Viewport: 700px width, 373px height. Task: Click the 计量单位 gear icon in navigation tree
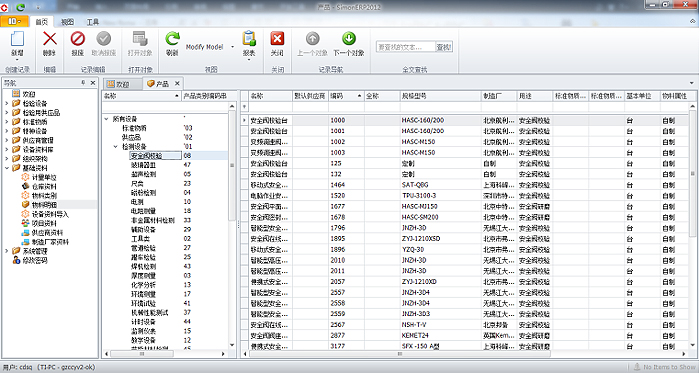(x=25, y=177)
